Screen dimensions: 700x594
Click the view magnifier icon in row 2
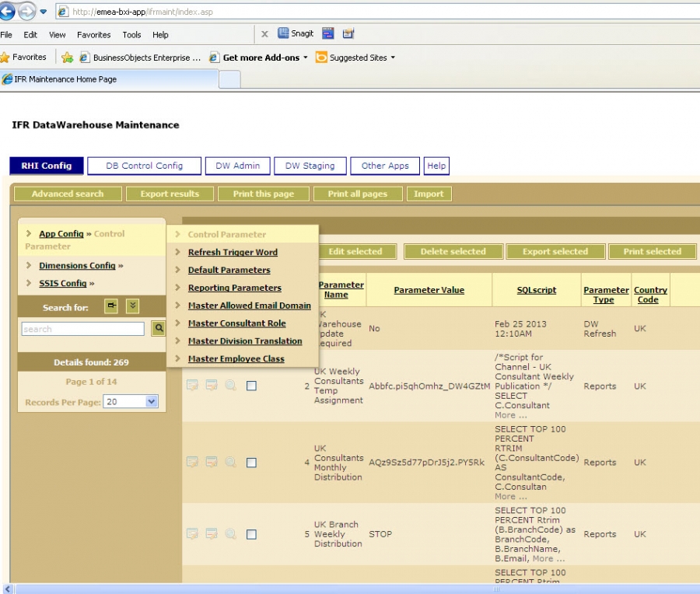[x=231, y=385]
